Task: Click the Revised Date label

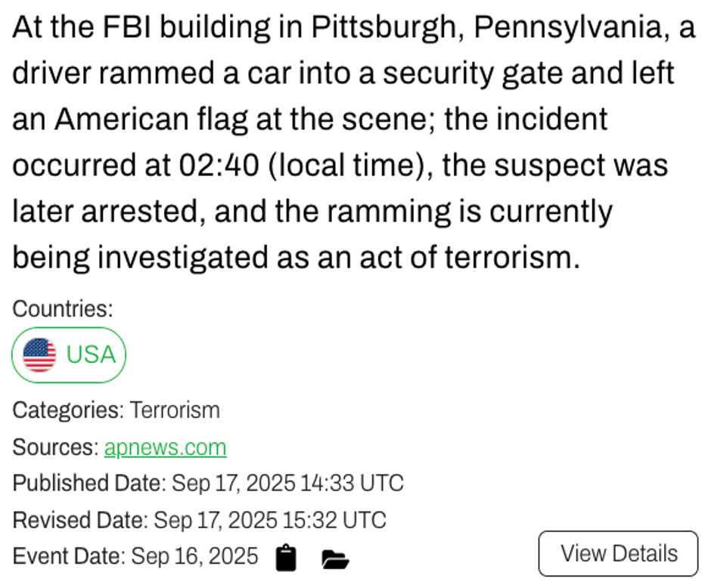Action: (x=79, y=520)
